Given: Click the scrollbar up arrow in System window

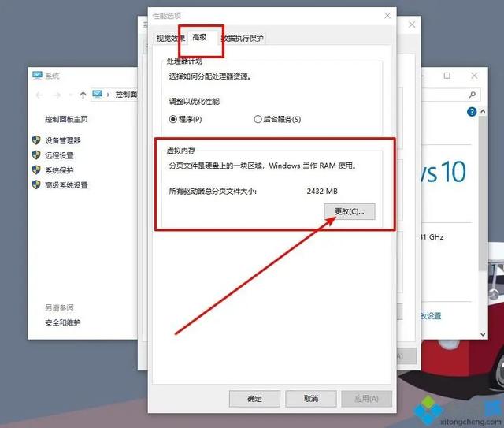Looking at the screenshot, I should click(483, 111).
